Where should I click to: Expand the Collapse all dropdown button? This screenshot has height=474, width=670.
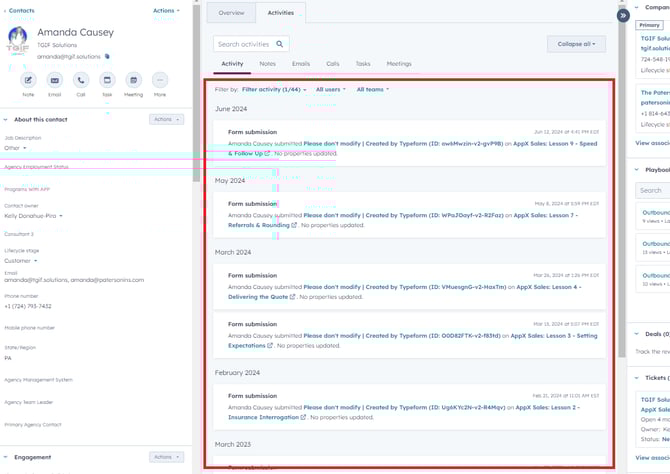(576, 44)
